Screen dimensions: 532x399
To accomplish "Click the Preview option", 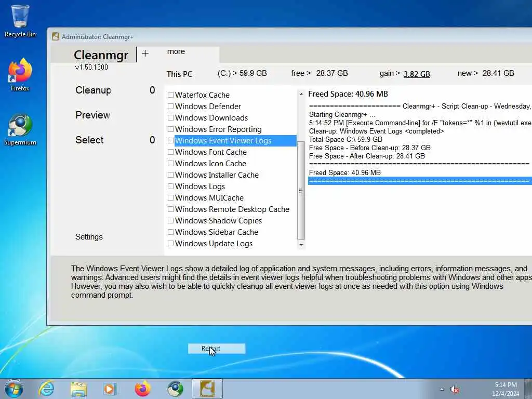I will [x=92, y=115].
